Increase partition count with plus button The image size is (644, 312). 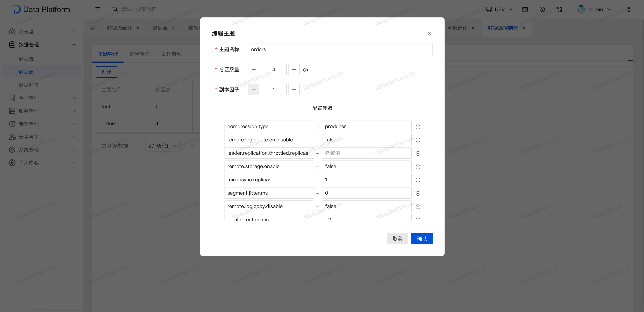point(294,69)
